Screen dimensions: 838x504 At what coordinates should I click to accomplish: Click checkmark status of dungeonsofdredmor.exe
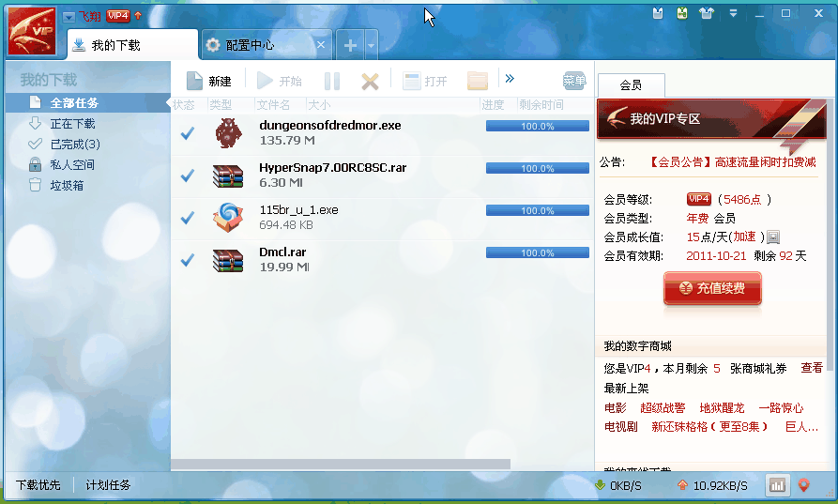[188, 133]
